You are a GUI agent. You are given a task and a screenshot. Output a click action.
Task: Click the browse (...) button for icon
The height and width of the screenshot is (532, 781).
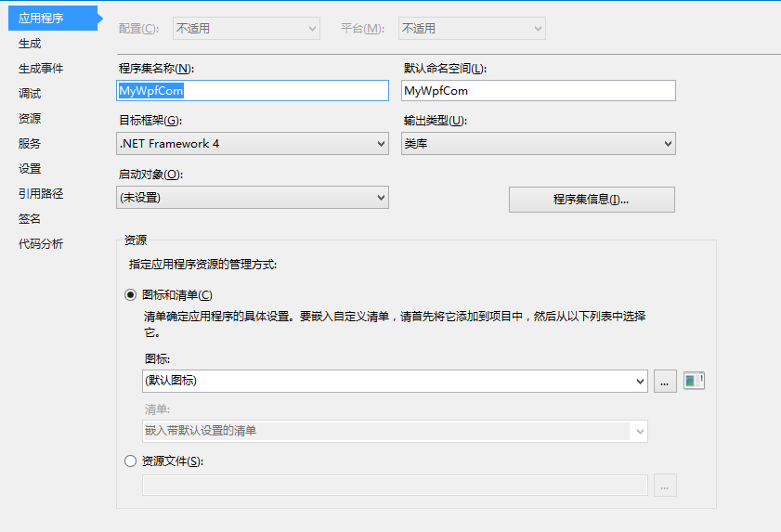(x=665, y=381)
